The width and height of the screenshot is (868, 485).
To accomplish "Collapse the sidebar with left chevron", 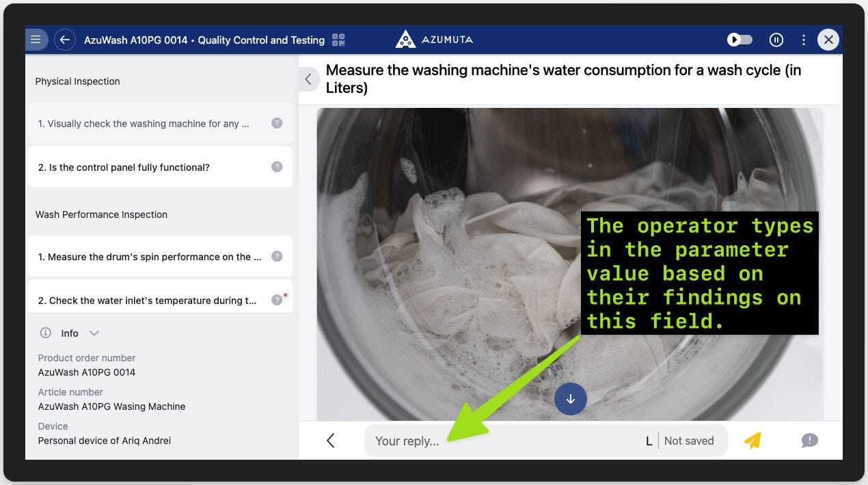I will (x=308, y=79).
